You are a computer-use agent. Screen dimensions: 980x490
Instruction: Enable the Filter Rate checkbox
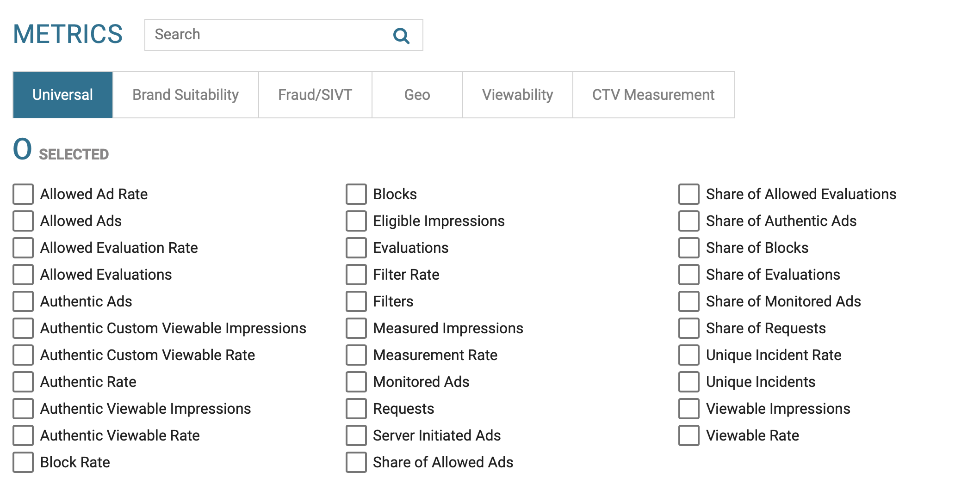[356, 275]
